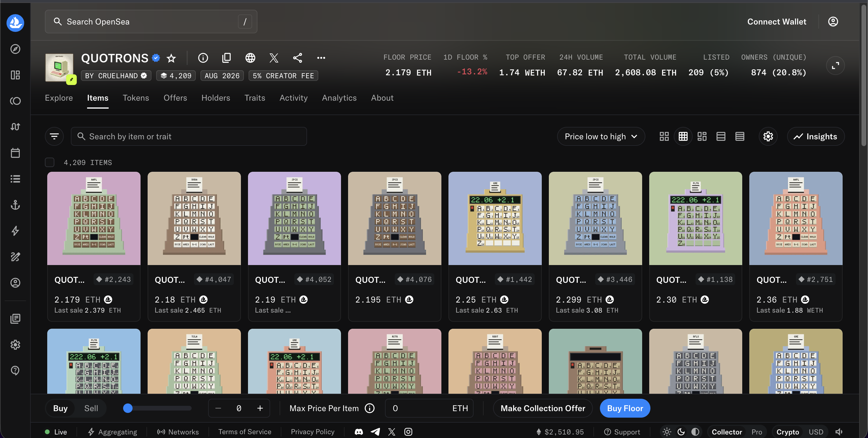Switch to the Traits tab
This screenshot has height=438, width=868.
[x=255, y=98]
